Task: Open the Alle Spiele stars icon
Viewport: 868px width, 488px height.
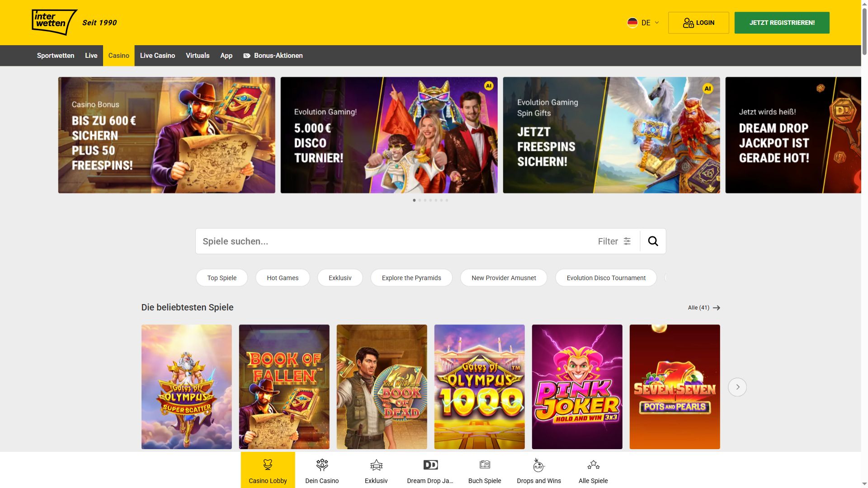Action: click(593, 465)
